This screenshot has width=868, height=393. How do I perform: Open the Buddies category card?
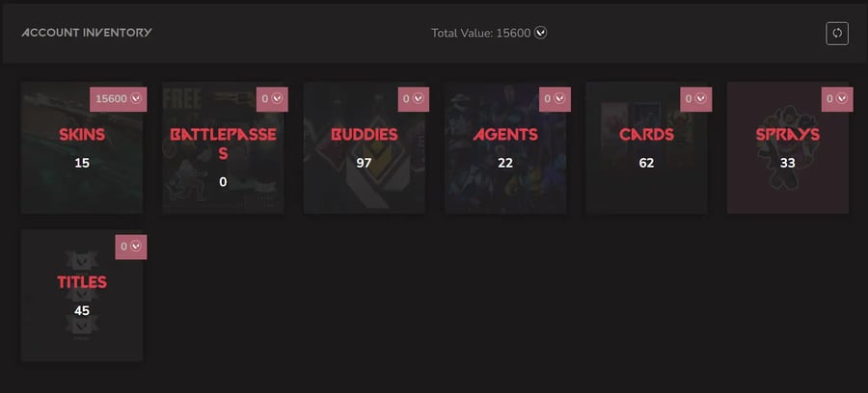[365, 147]
